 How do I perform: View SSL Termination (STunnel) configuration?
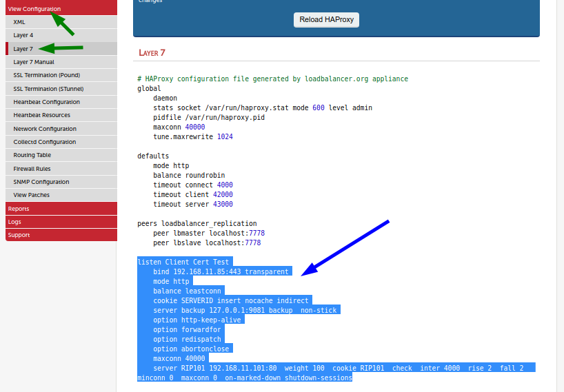click(x=61, y=89)
